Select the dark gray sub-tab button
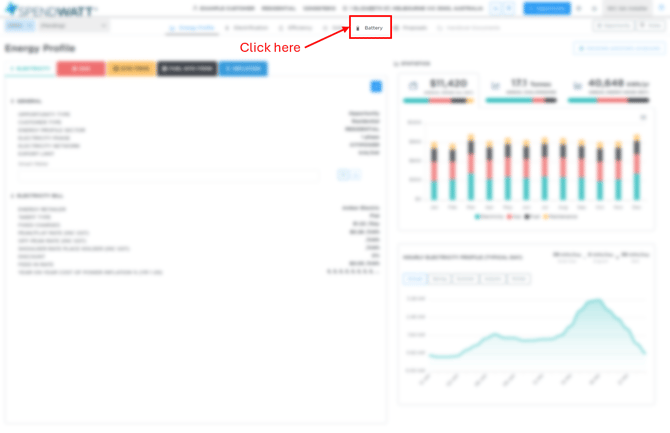 187,69
